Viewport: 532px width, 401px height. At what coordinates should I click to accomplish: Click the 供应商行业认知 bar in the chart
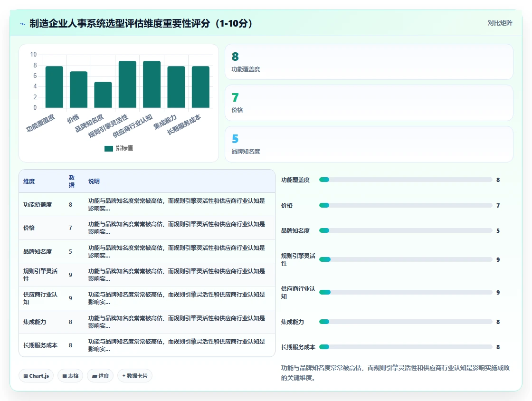click(152, 85)
